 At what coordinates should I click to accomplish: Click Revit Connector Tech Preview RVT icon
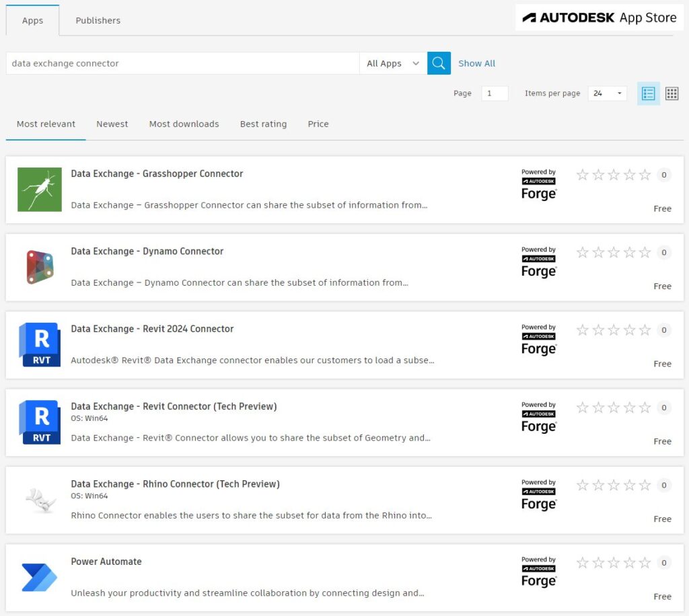[40, 422]
